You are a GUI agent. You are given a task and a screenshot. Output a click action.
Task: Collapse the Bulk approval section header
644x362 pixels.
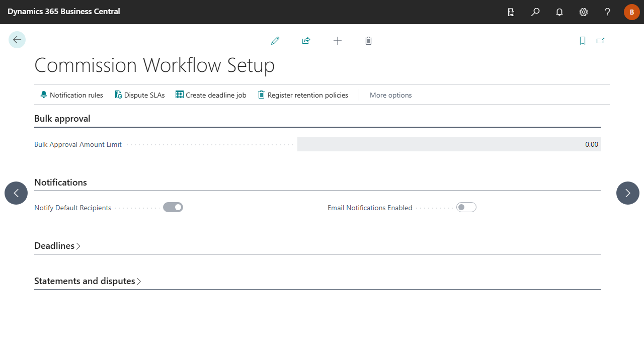62,119
